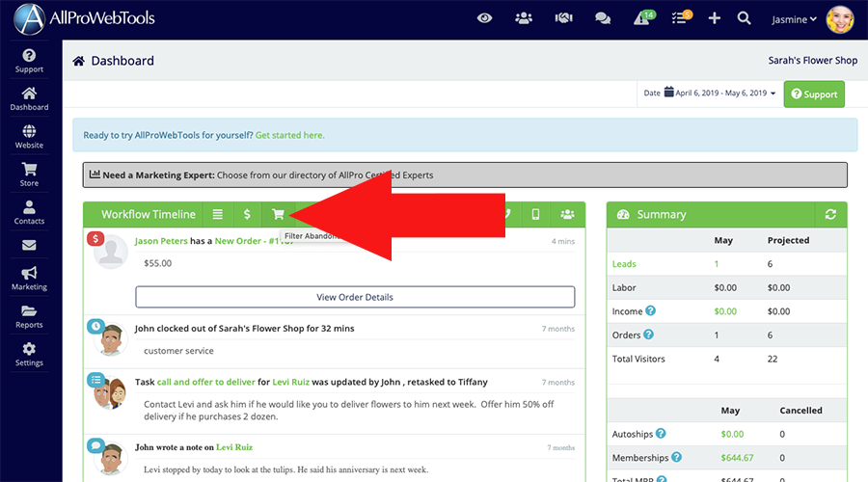Click the Autoships $0.00 value
Image resolution: width=868 pixels, height=482 pixels.
pos(732,434)
